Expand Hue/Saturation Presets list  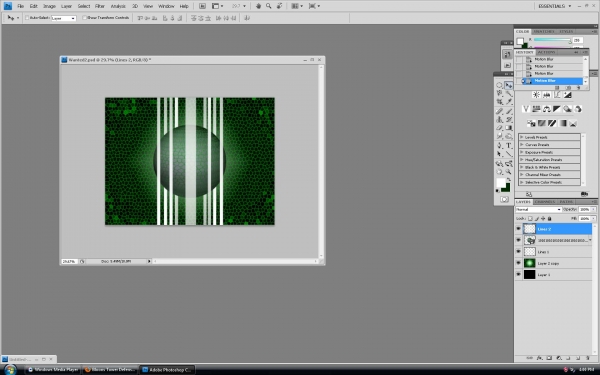[522, 160]
